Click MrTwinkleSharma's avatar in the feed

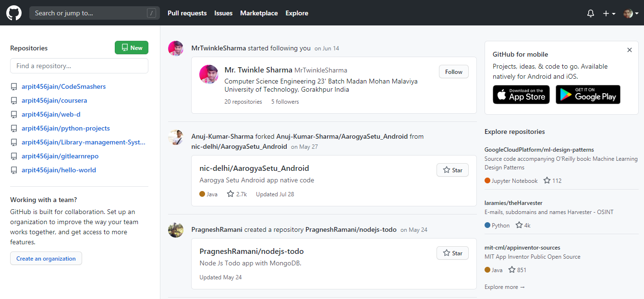coord(175,48)
